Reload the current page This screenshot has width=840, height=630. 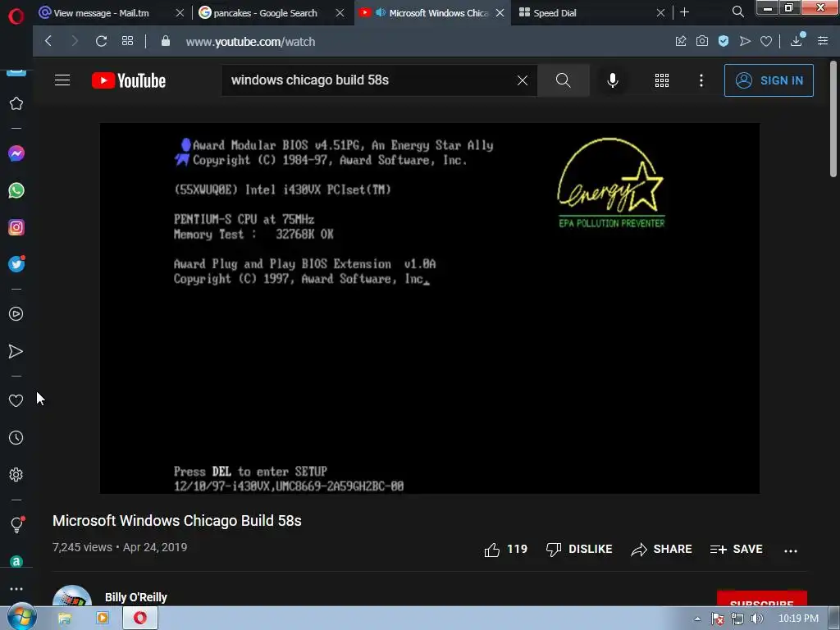[101, 41]
